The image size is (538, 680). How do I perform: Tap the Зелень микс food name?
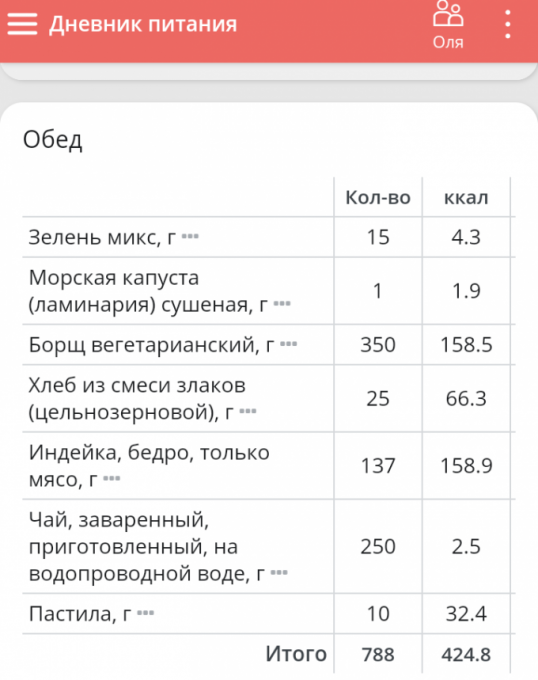[x=102, y=237]
